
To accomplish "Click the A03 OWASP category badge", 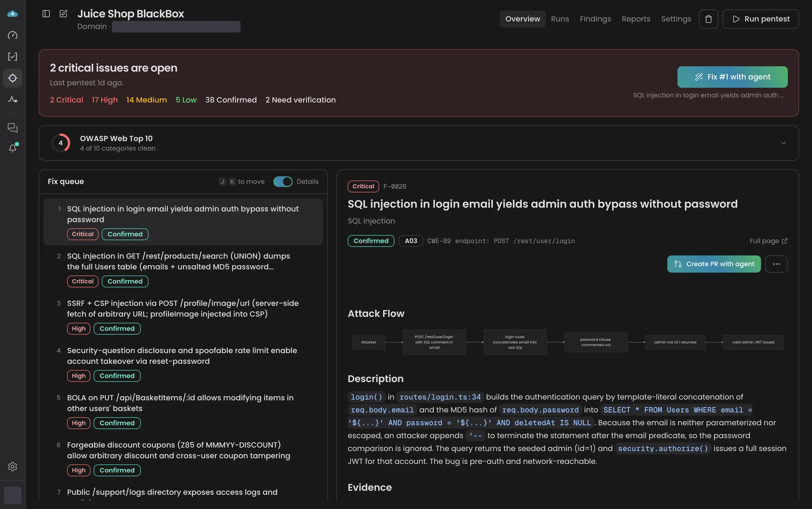I will pos(411,241).
